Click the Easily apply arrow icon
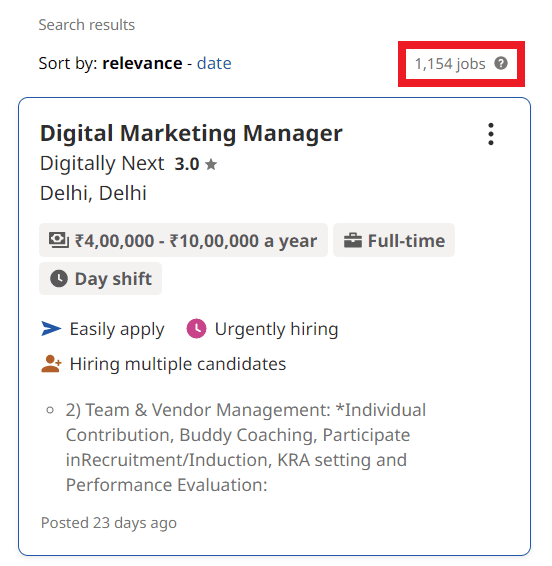The height and width of the screenshot is (566, 552). (x=51, y=328)
